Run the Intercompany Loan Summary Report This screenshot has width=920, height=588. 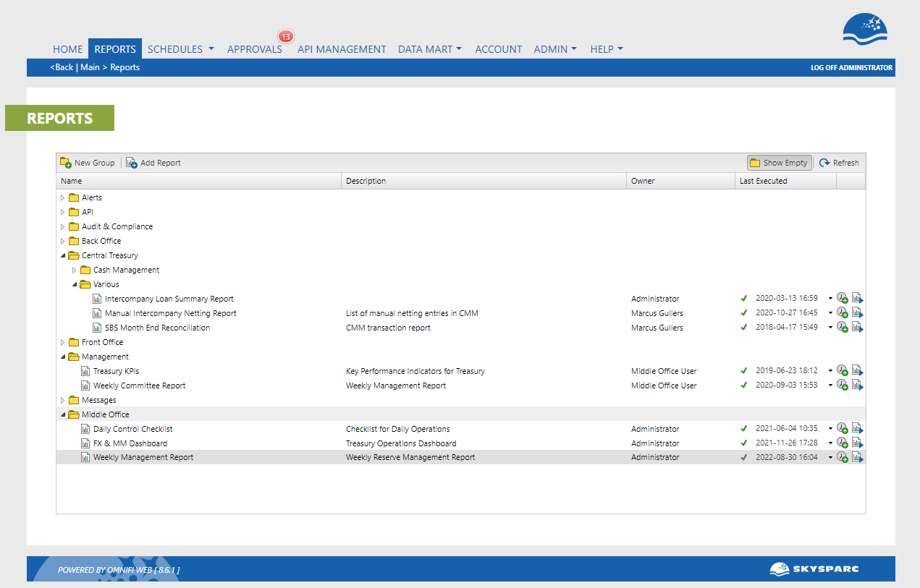tap(857, 298)
